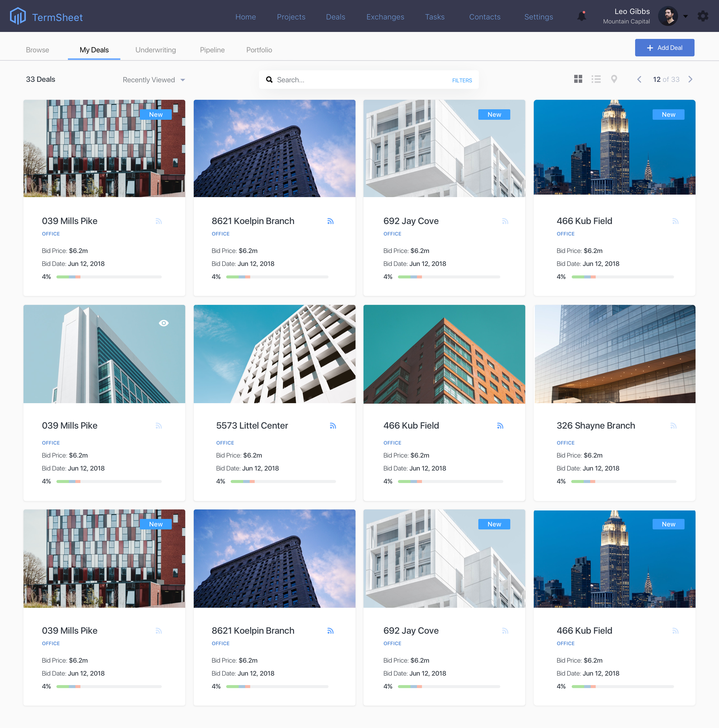Screen dimensions: 719x728
Task: Toggle the eye watch icon on building image
Action: click(164, 323)
